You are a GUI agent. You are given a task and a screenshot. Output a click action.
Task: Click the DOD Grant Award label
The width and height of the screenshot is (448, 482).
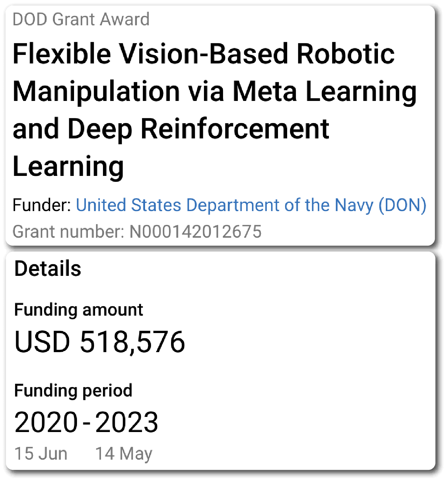pos(81,19)
